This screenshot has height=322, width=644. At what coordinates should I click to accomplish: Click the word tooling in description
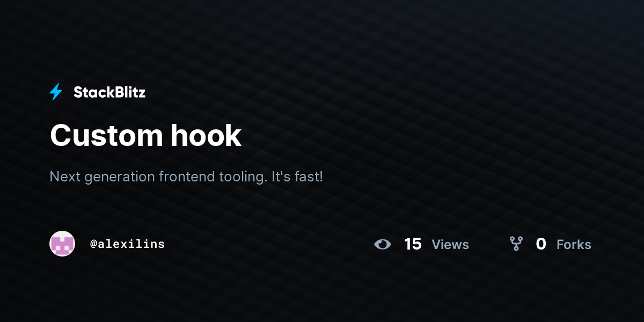[243, 177]
